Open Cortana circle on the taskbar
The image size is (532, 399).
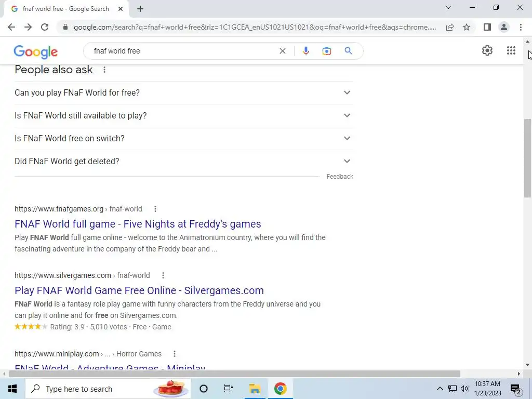pos(204,389)
